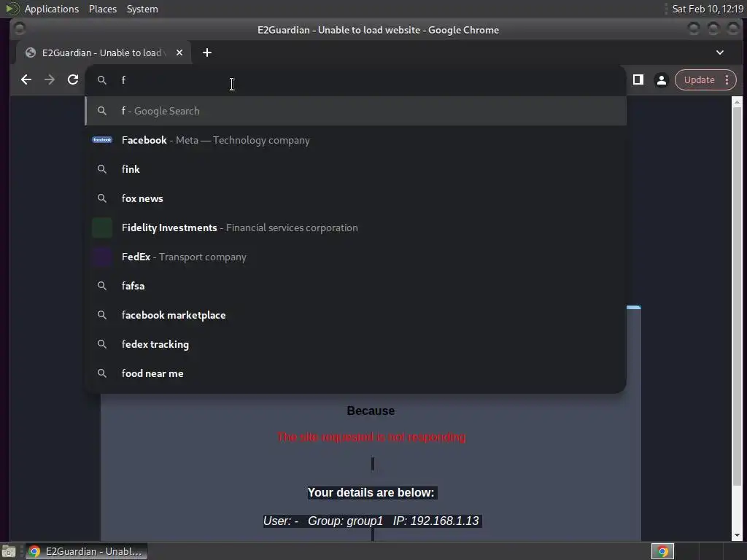Image resolution: width=747 pixels, height=560 pixels.
Task: Click the page's vertical scrollbar thumb
Action: (x=737, y=295)
